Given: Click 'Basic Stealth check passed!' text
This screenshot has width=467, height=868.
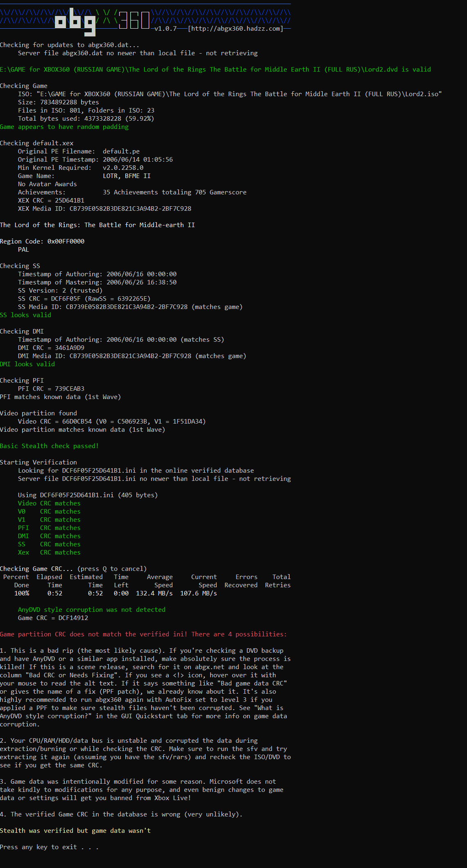Looking at the screenshot, I should tap(49, 446).
